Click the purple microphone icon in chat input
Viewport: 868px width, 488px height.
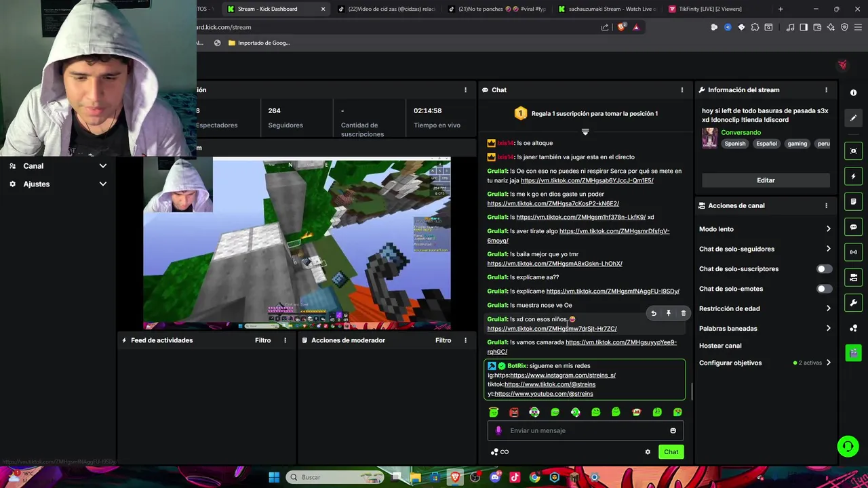(498, 430)
